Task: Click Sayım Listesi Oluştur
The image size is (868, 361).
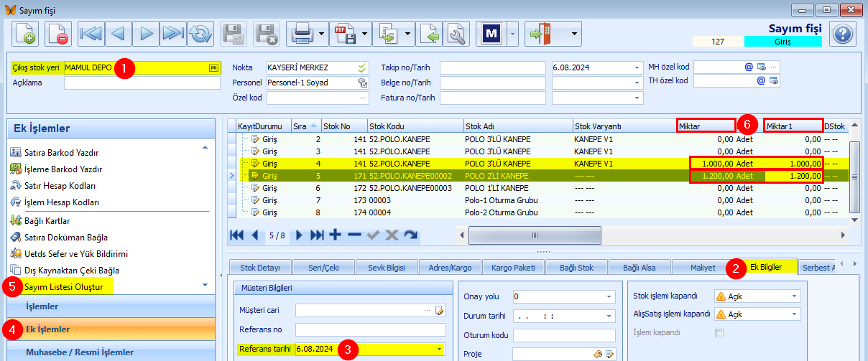Action: click(x=63, y=287)
